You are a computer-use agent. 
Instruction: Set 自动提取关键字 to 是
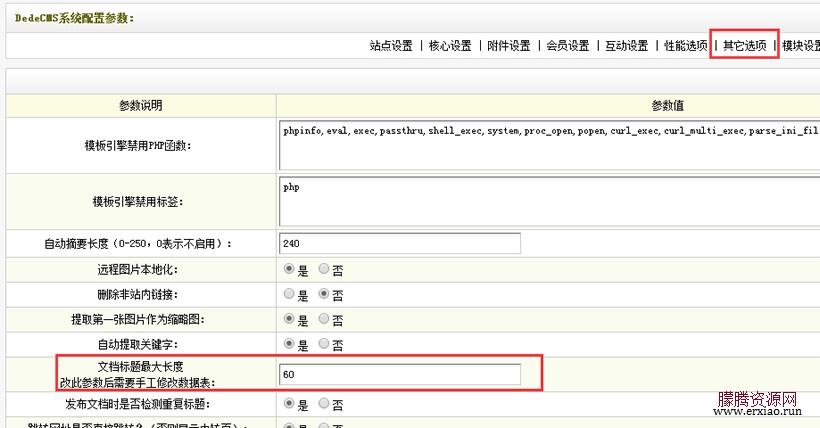[289, 344]
